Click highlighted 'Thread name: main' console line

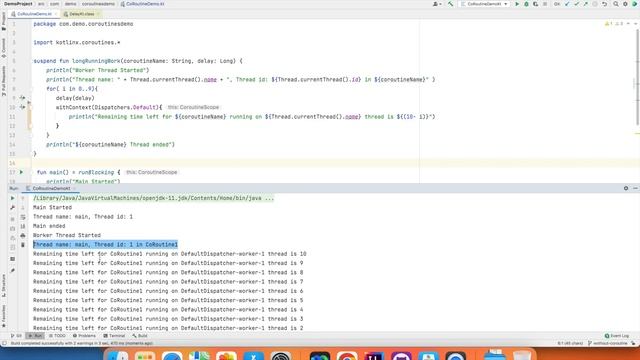(105, 244)
